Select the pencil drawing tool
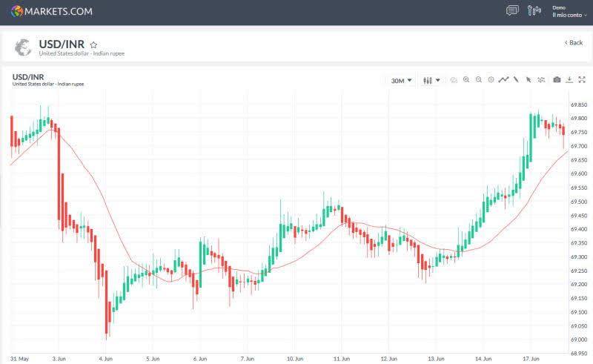Image resolution: width=593 pixels, height=364 pixels. pos(516,80)
